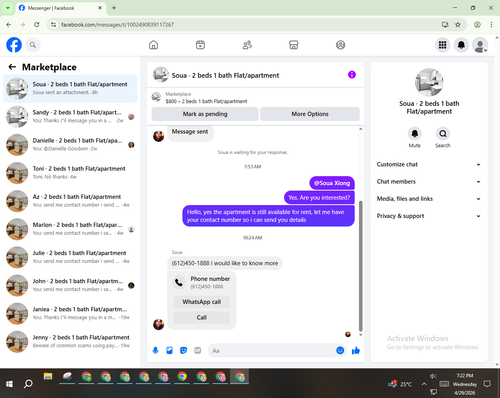Open Marlon conversation in the list
The height and width of the screenshot is (398, 500).
coord(70,229)
